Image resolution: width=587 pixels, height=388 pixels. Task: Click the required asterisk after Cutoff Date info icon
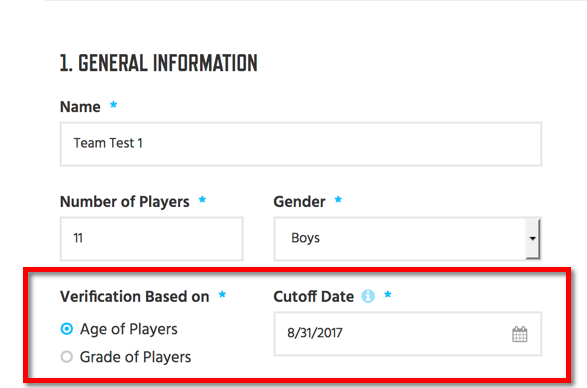[x=388, y=295]
